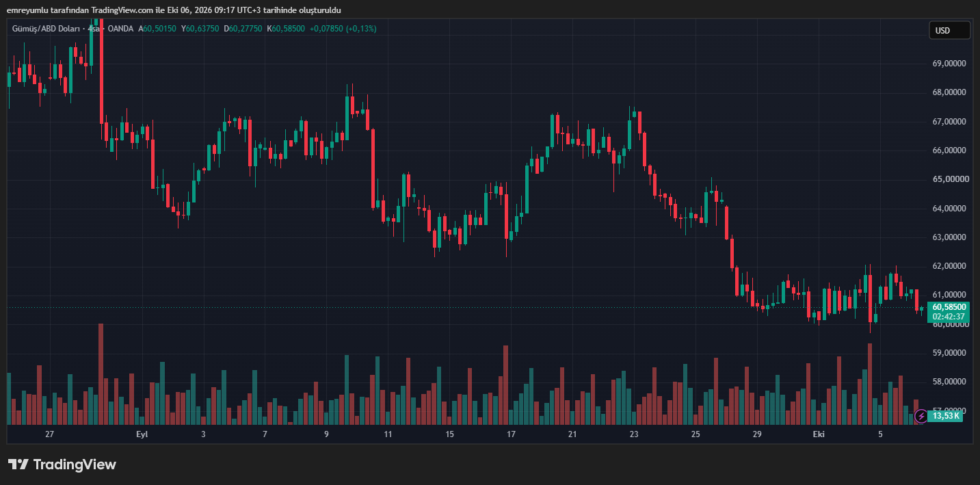Viewport: 980px width, 485px height.
Task: Click the close value K60,58500
Action: 286,29
